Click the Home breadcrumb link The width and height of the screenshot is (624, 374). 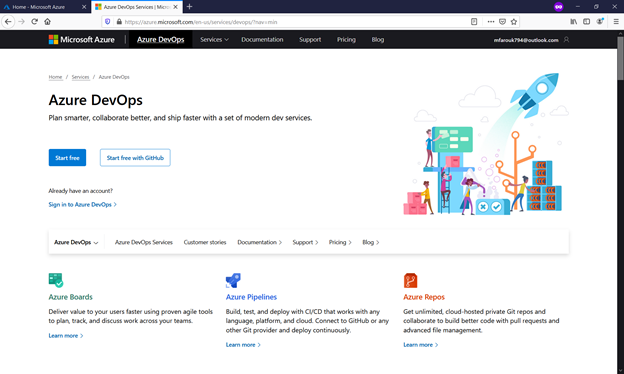tap(55, 77)
